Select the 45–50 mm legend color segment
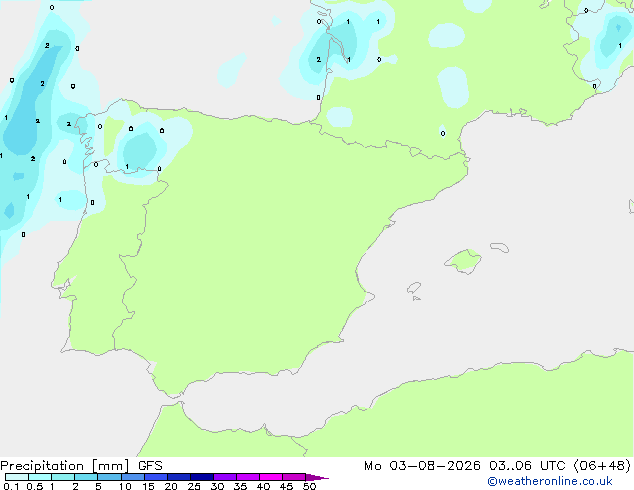 [294, 477]
